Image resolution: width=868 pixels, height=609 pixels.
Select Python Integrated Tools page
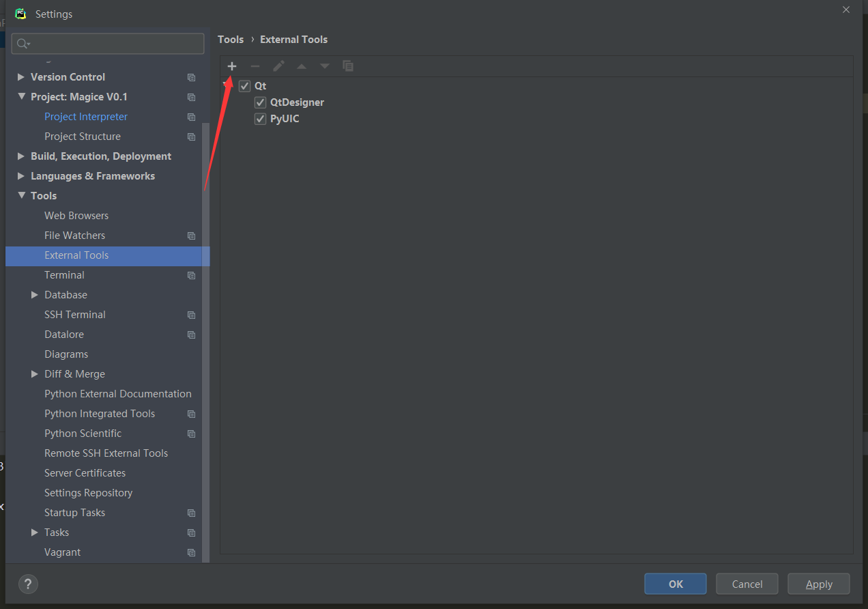pyautogui.click(x=100, y=414)
